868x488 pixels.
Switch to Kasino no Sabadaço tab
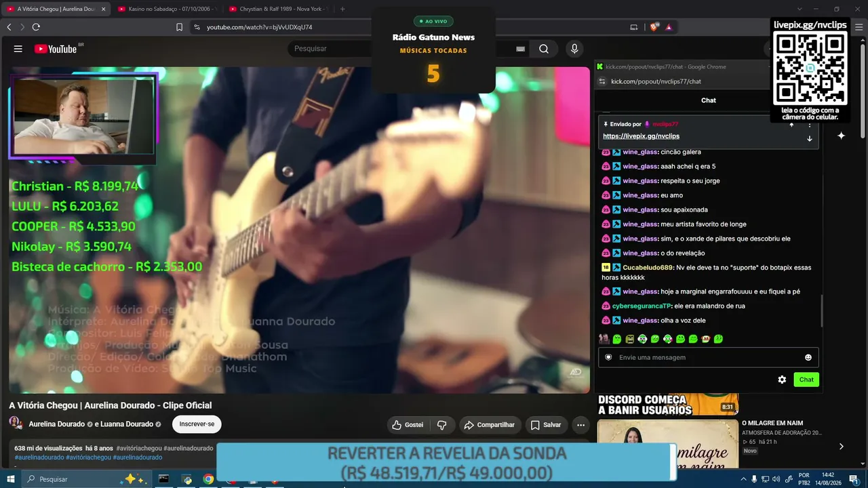[x=167, y=9]
